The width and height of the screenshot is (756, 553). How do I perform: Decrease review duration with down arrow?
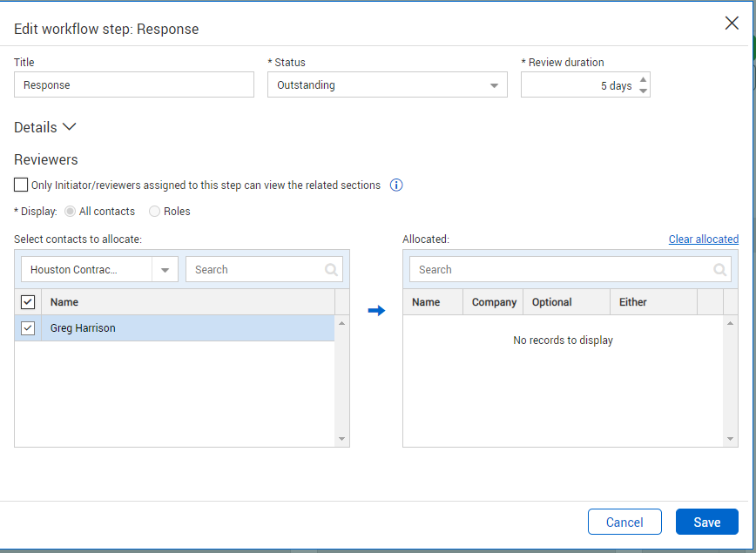click(x=644, y=91)
